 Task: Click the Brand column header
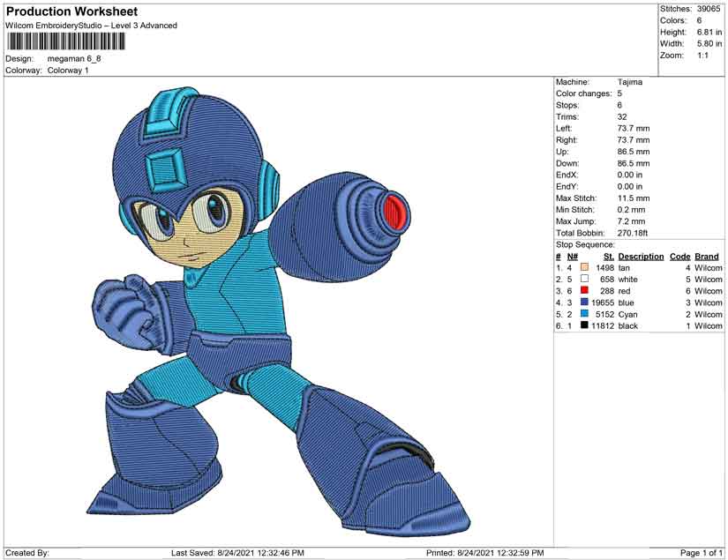point(704,256)
